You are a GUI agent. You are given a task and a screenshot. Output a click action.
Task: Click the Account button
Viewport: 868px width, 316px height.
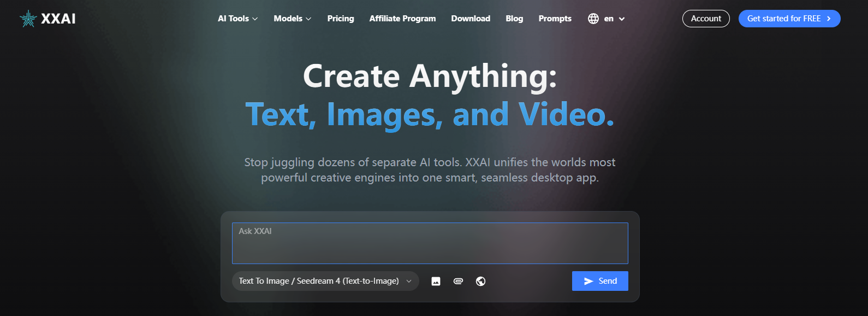click(x=706, y=19)
